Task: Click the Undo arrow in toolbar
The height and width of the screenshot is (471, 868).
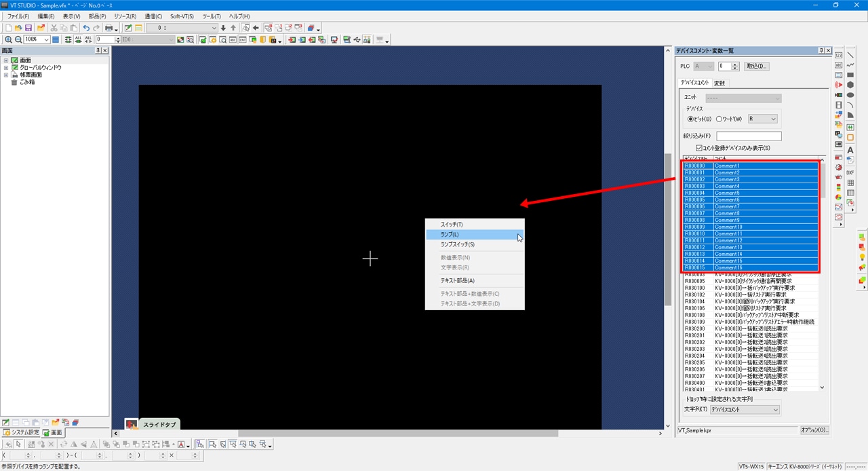Action: point(86,28)
